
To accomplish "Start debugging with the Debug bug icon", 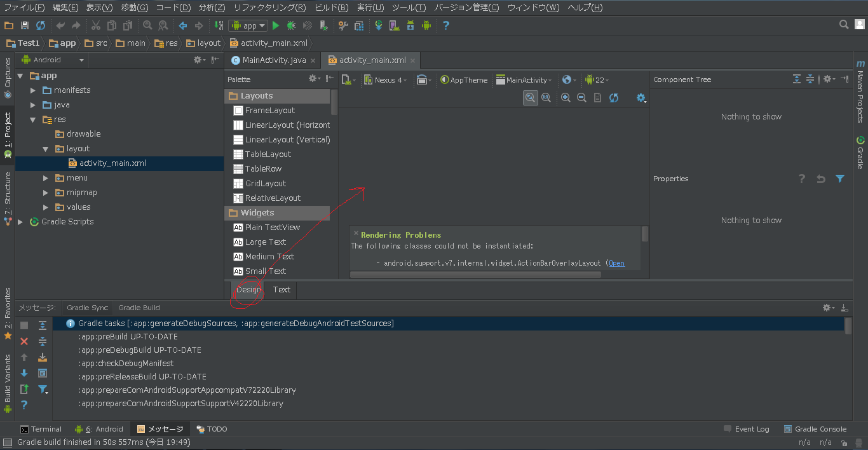I will [291, 25].
